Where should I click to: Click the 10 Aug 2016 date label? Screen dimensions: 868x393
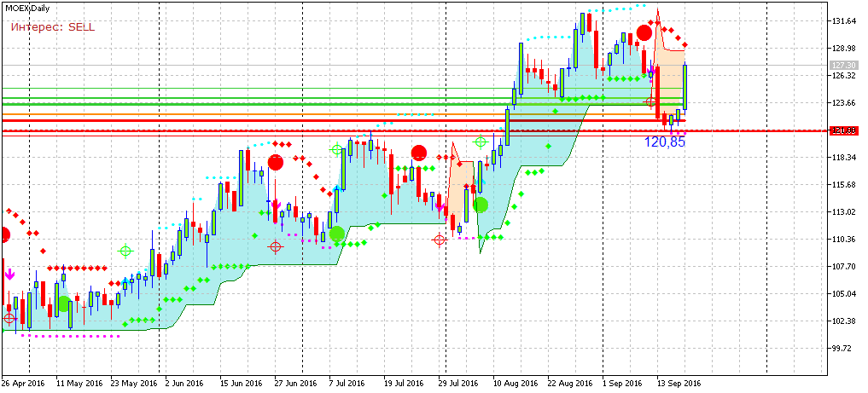click(515, 384)
